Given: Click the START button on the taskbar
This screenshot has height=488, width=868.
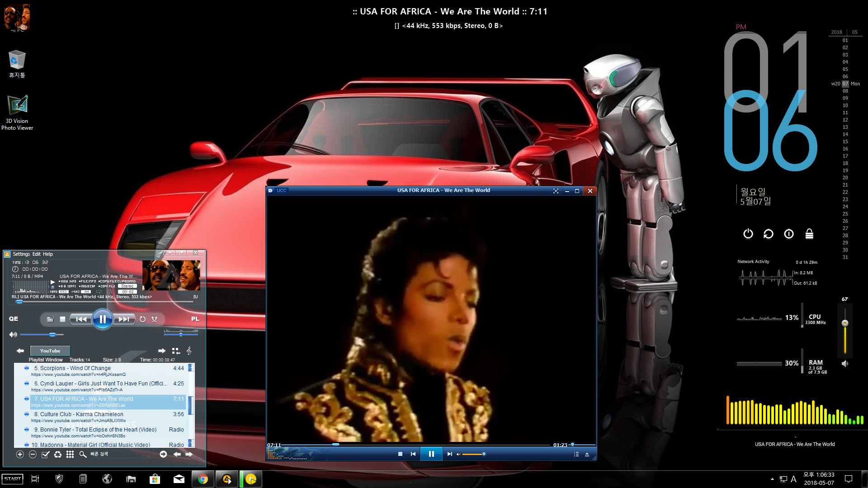Looking at the screenshot, I should point(12,479).
